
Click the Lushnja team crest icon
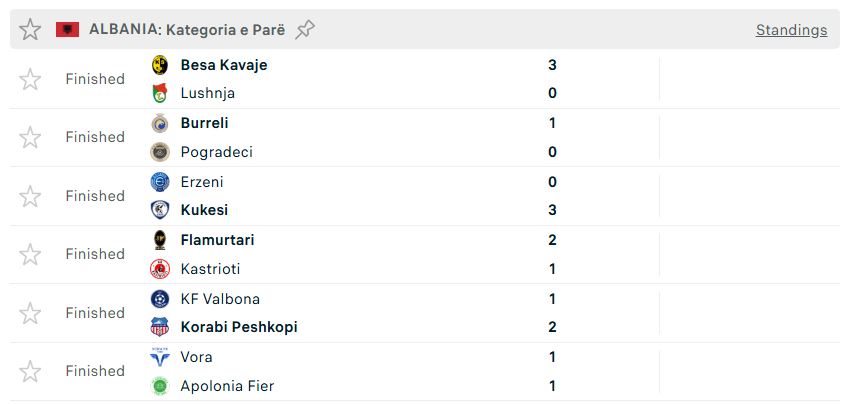tap(160, 94)
